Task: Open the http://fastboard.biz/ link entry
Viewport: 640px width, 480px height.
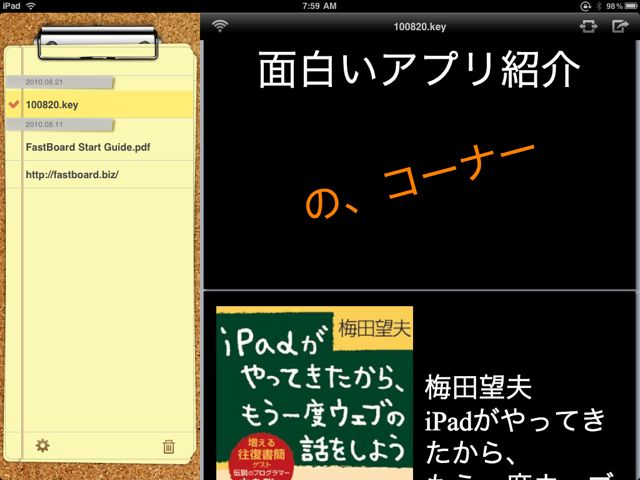Action: tap(99, 174)
